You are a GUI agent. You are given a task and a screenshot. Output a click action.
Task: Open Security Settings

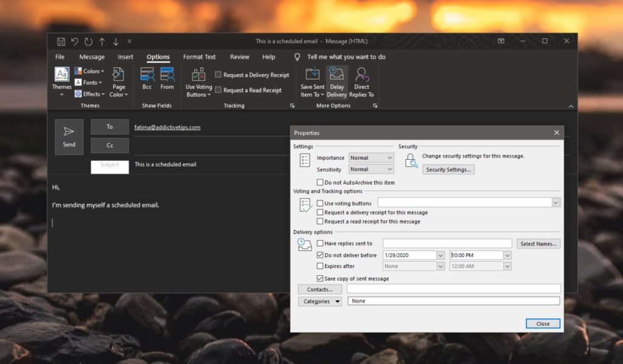448,169
